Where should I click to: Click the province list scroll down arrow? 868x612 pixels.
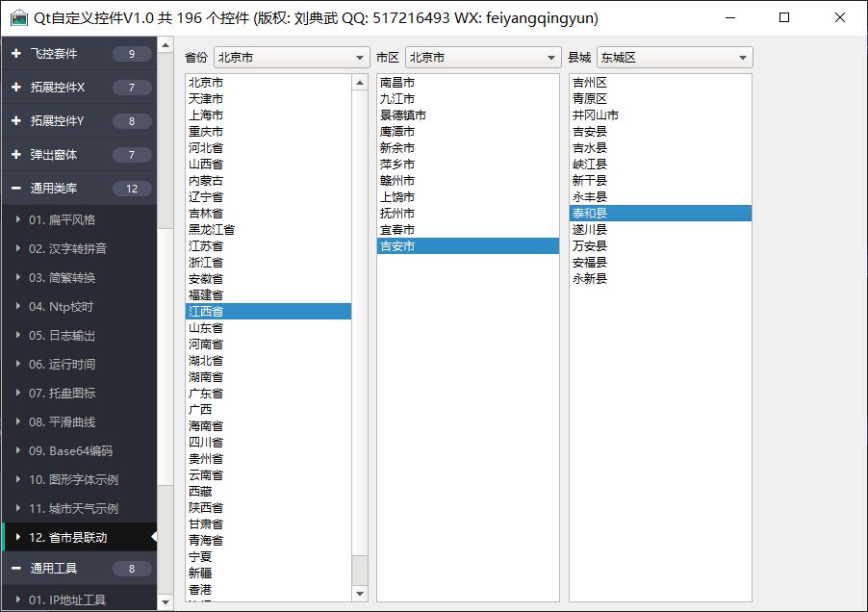click(x=360, y=594)
